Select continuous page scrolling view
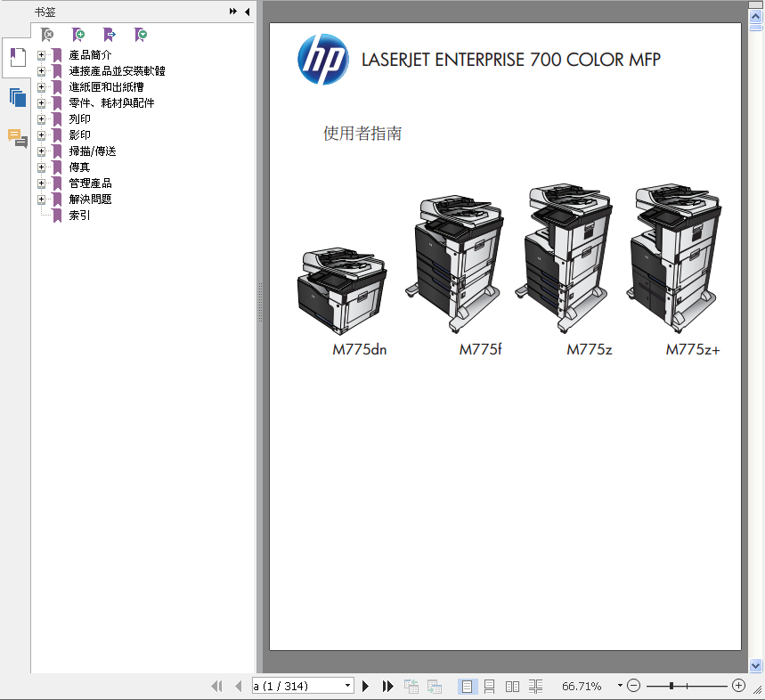 (x=489, y=687)
